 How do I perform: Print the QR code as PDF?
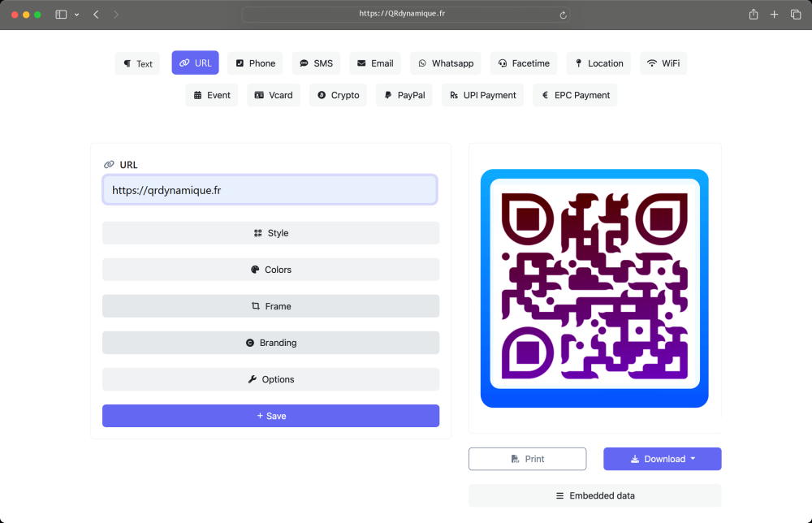527,459
